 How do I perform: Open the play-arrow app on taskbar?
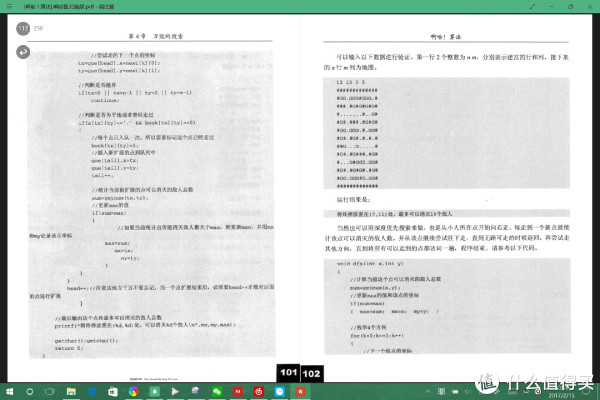tap(175, 392)
